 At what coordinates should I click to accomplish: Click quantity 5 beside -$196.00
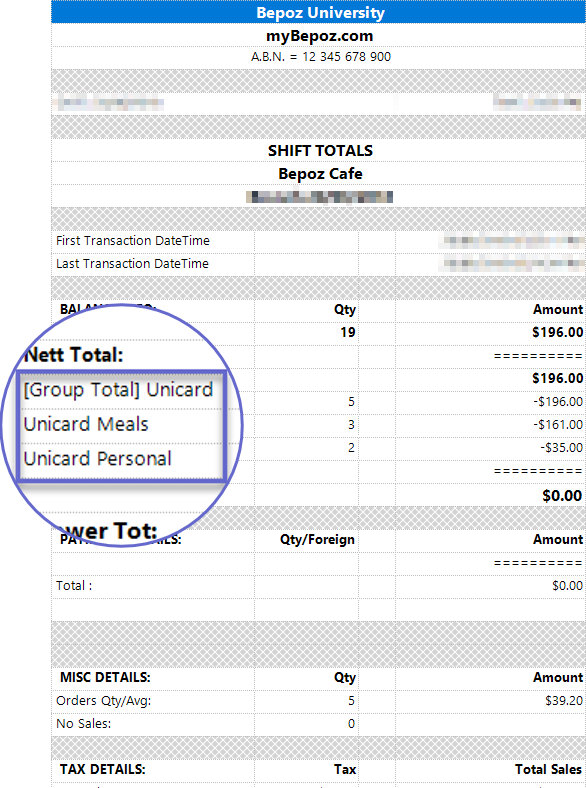point(351,402)
